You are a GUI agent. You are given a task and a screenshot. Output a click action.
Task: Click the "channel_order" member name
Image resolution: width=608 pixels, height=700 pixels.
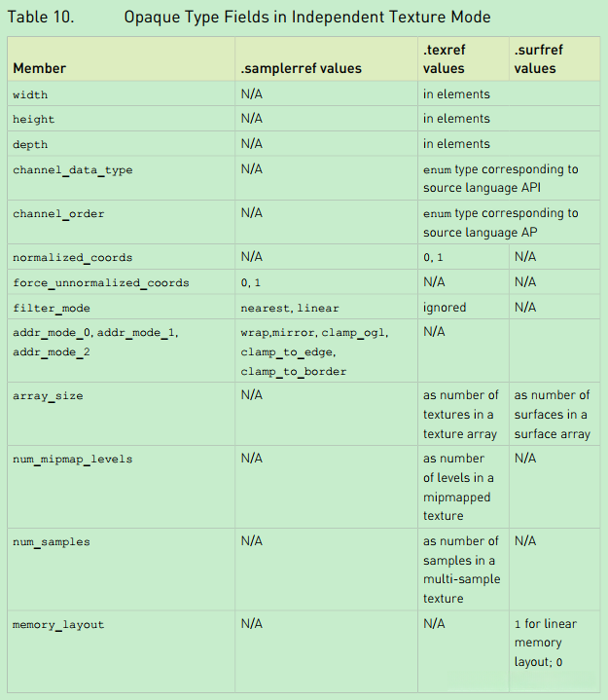pos(58,213)
